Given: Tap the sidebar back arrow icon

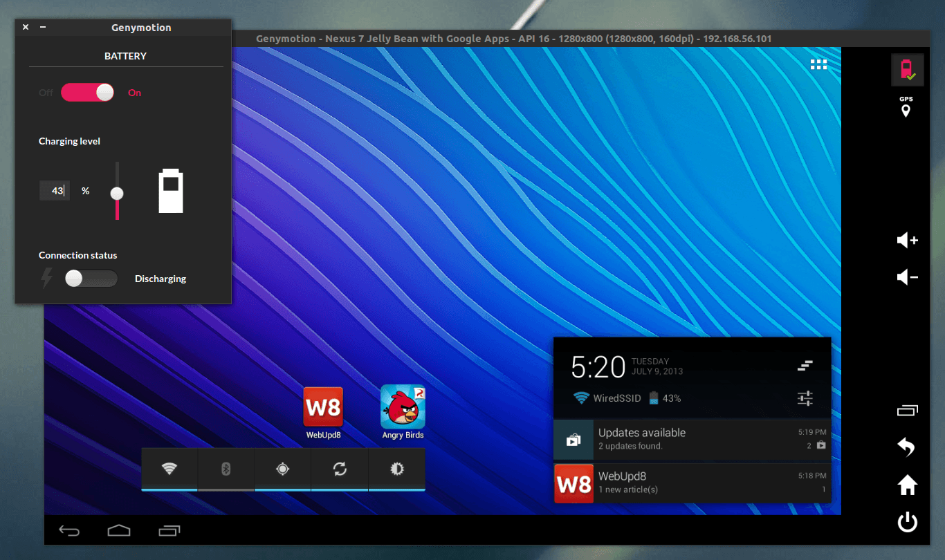Looking at the screenshot, I should [906, 447].
